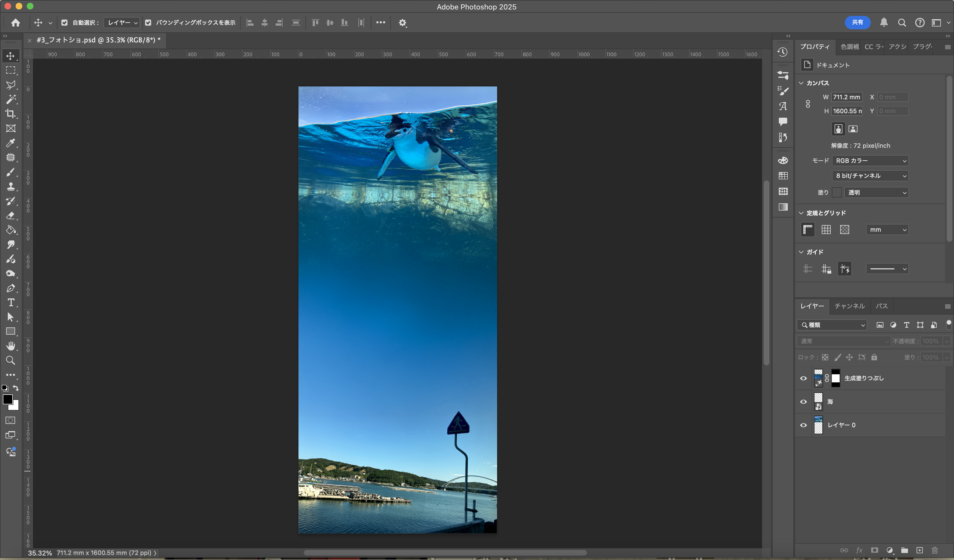Open the 8 bit/チャンネル dropdown
Screen dimensions: 954x560
[870, 176]
